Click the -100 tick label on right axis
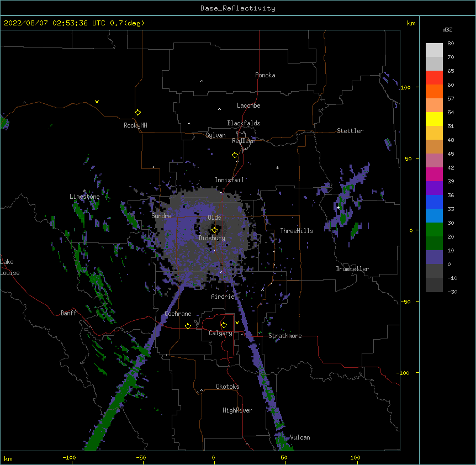476x465 pixels. tap(404, 373)
